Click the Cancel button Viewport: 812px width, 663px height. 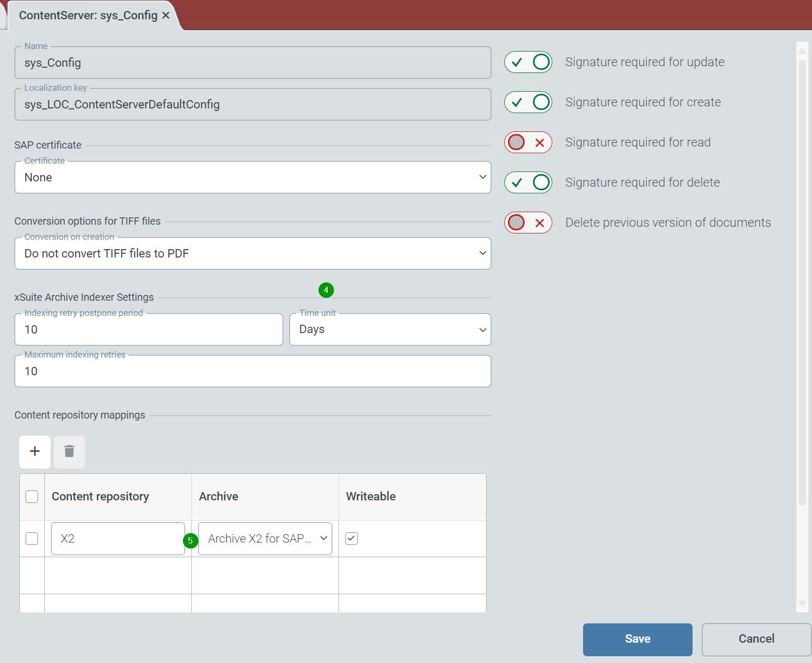pyautogui.click(x=756, y=639)
